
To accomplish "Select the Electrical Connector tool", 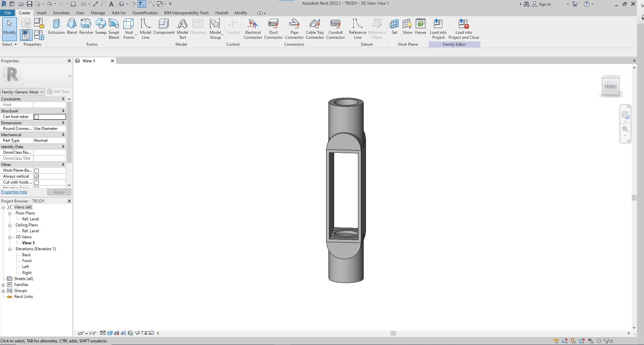I will pos(252,28).
